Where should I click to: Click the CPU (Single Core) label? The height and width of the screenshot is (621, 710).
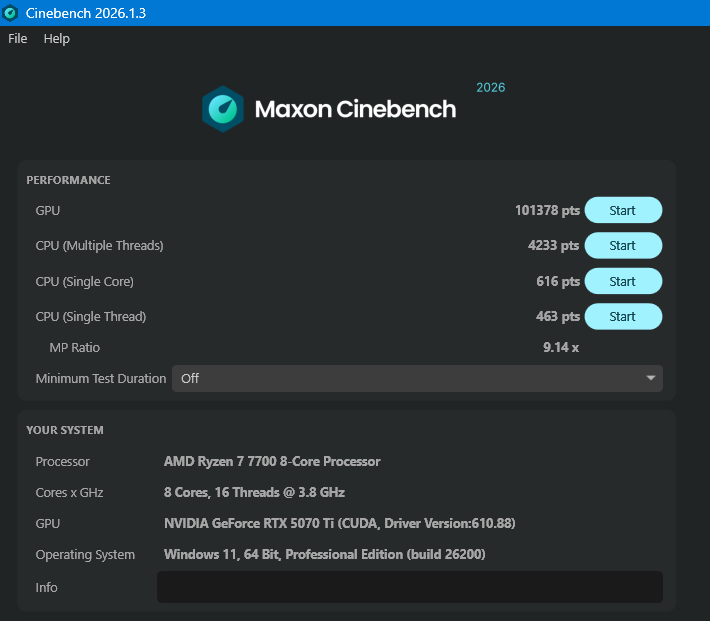click(x=85, y=281)
